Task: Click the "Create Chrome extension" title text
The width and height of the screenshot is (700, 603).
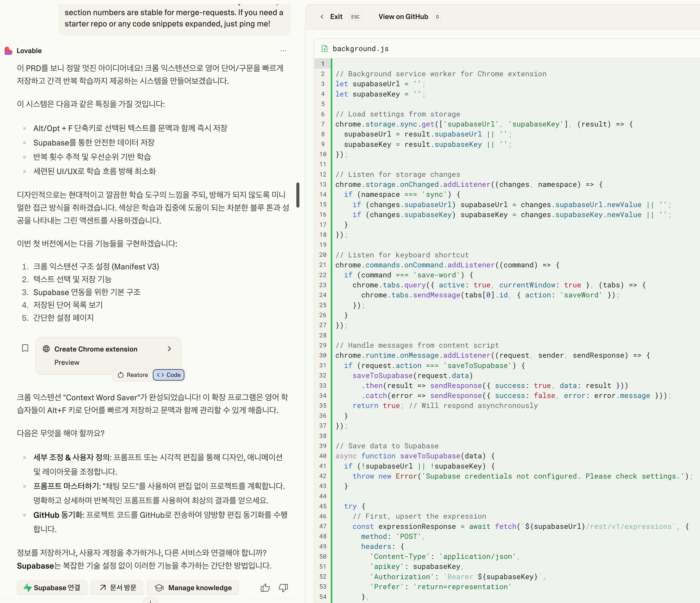Action: [96, 349]
